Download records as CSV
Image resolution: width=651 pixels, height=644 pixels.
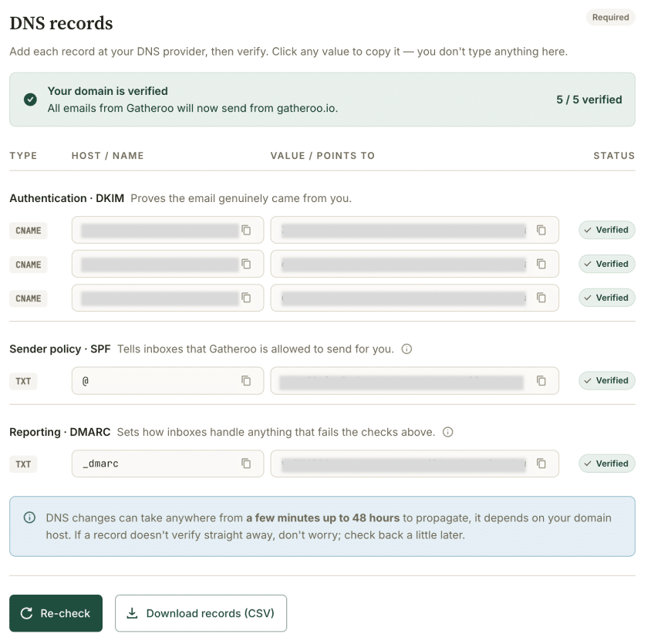point(201,613)
